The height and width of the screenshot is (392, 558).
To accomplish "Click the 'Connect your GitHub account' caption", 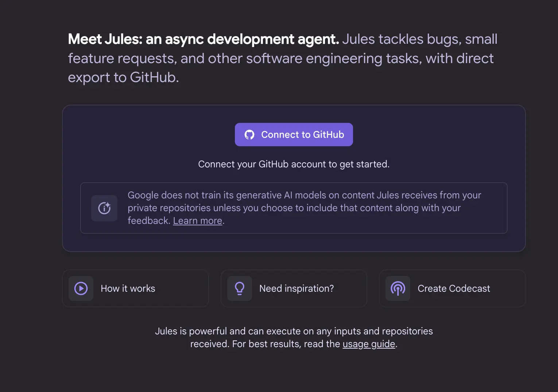I will (294, 164).
